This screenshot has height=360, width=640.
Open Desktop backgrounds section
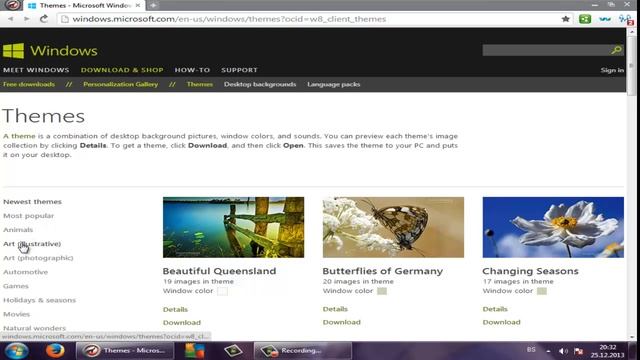click(x=260, y=84)
